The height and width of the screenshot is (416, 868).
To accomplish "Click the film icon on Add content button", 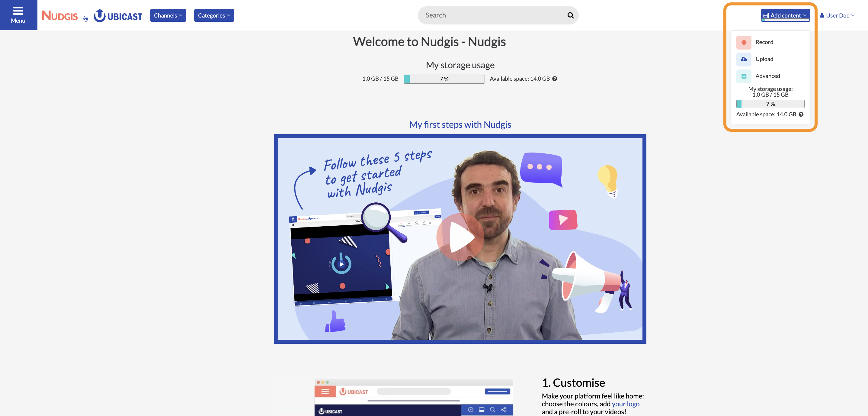I will coord(766,15).
